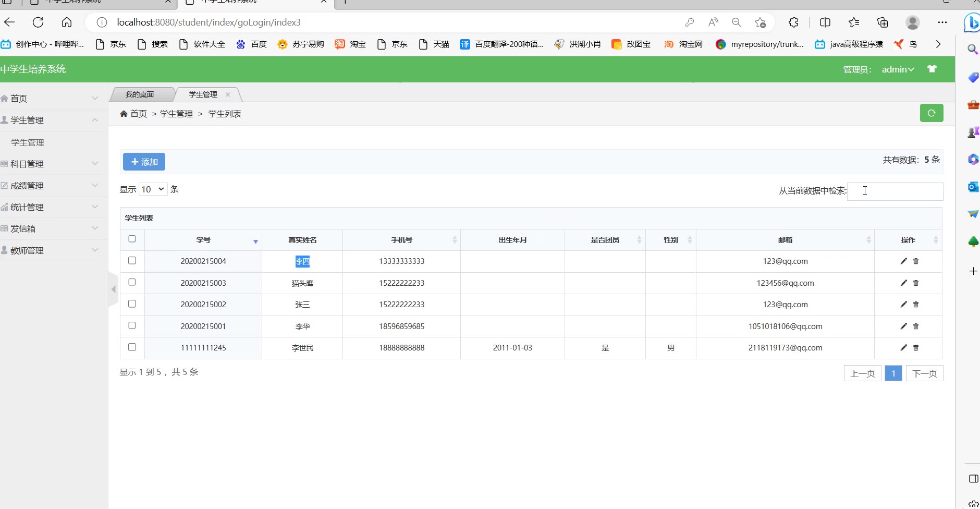Sort table by 手机号 column
Viewport: 980px width, 509px height.
[x=401, y=240]
